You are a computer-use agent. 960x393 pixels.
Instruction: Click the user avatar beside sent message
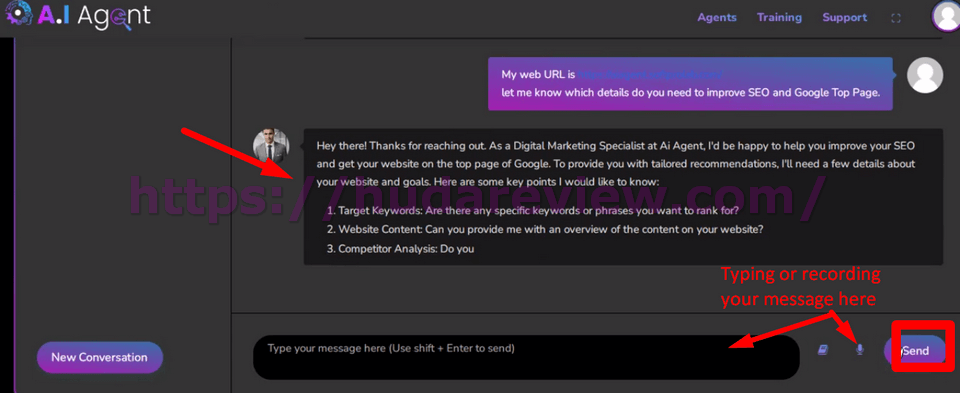click(x=924, y=75)
